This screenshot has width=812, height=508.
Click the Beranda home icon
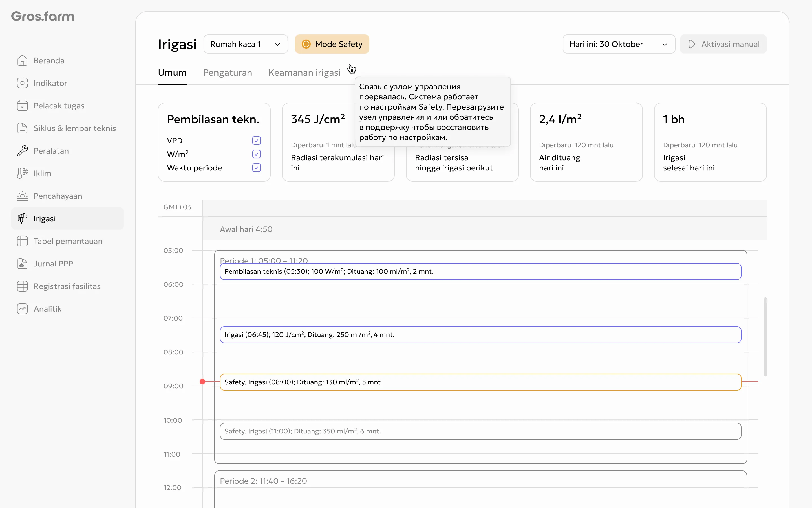tap(22, 60)
